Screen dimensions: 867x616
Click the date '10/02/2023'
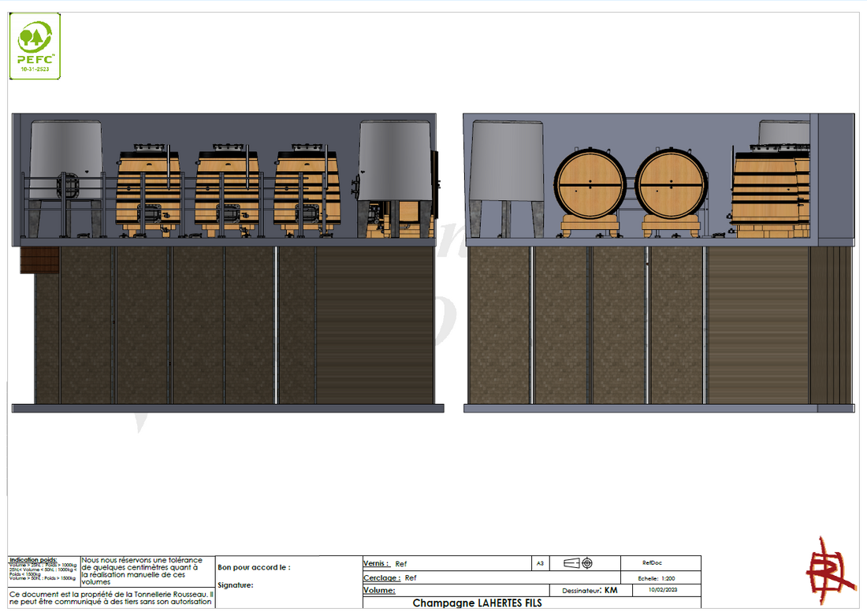[x=662, y=589]
